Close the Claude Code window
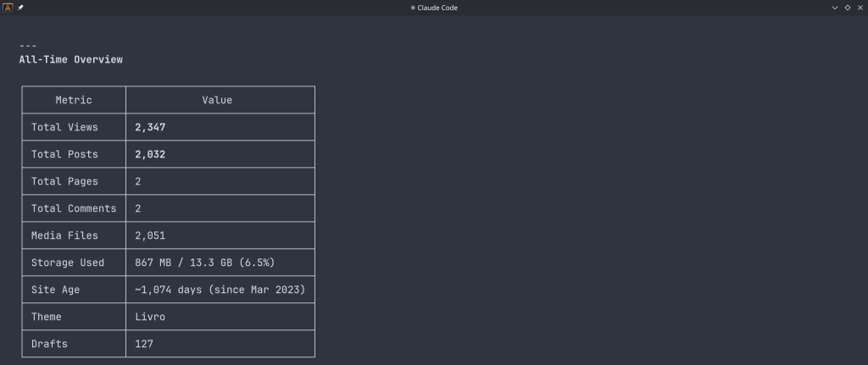 (x=860, y=7)
